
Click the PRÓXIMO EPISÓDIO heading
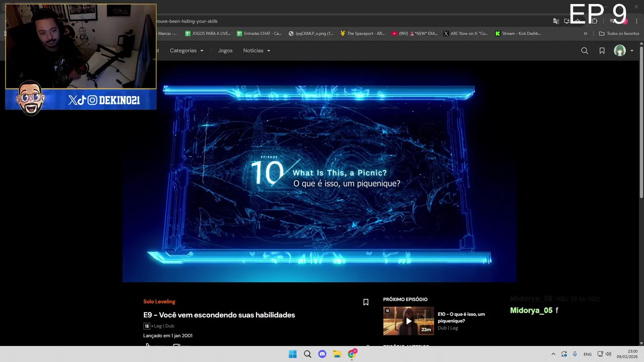(405, 299)
